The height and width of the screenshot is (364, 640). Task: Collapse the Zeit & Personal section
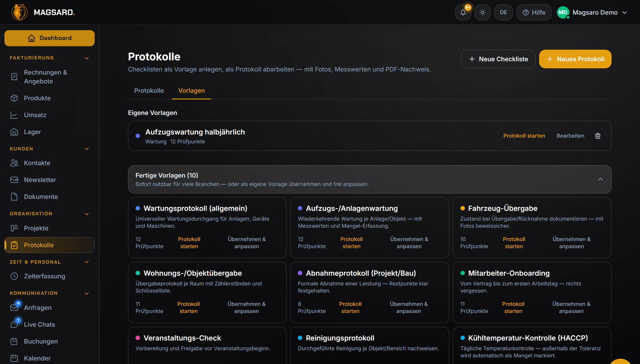(x=87, y=262)
